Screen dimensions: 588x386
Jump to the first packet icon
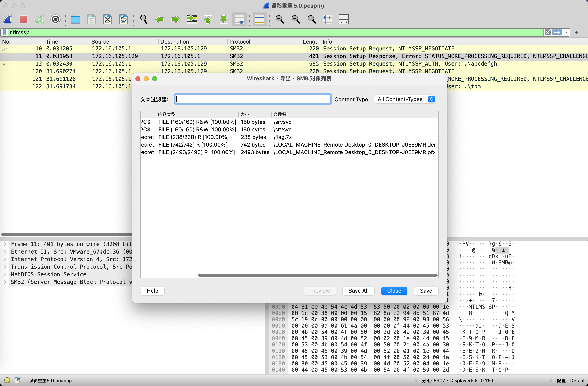click(x=208, y=19)
